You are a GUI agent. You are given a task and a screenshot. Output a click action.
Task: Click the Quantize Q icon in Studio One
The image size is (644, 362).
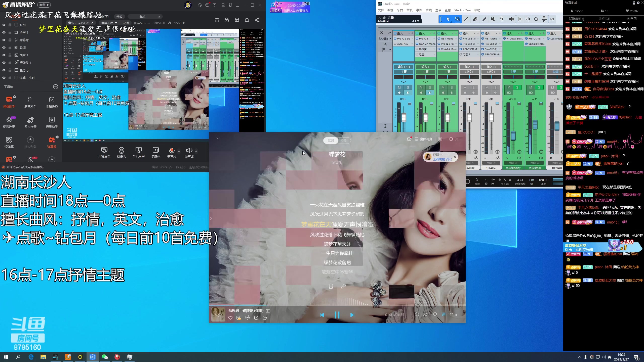coord(536,19)
